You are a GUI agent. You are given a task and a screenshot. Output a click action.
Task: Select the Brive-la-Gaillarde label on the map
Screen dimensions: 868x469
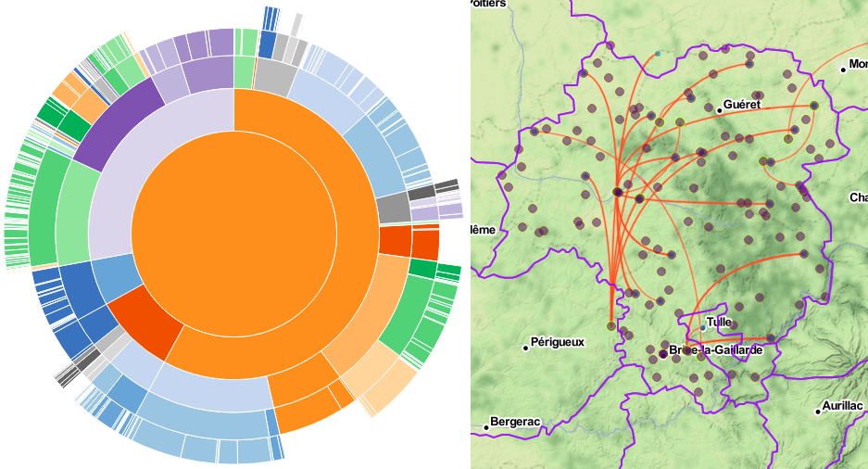point(715,350)
